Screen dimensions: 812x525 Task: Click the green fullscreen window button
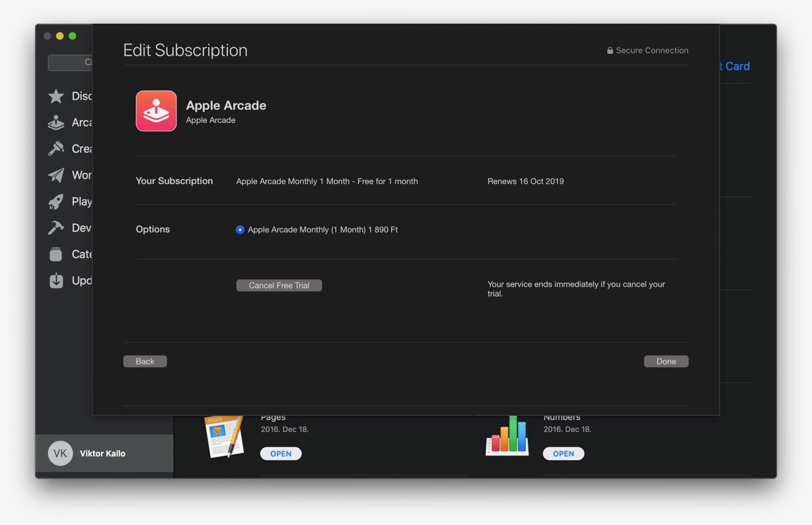tap(72, 36)
